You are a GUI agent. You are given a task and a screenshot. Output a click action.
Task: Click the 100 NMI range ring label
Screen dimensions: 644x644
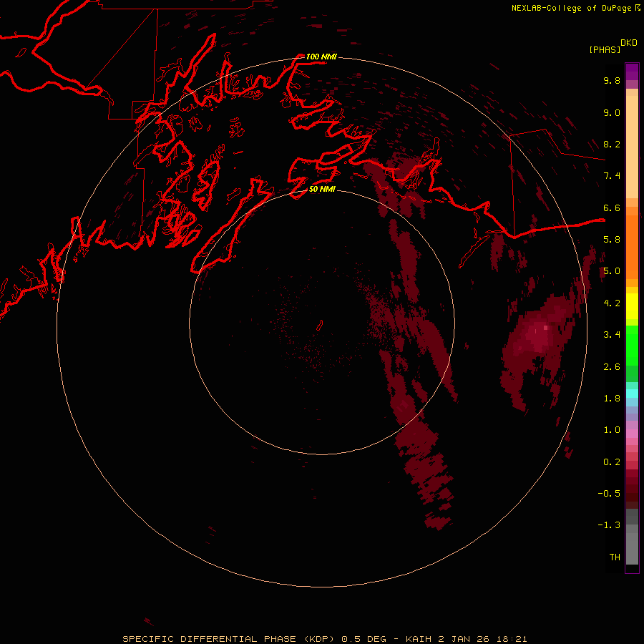(321, 57)
